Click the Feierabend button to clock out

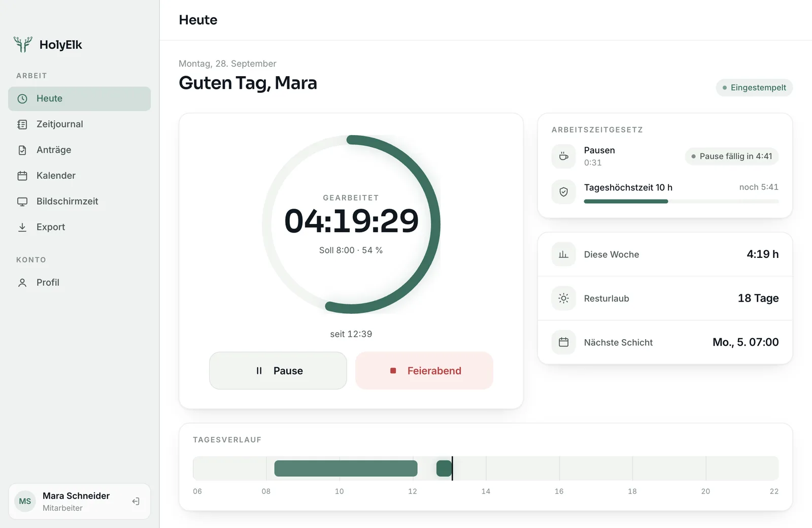424,371
